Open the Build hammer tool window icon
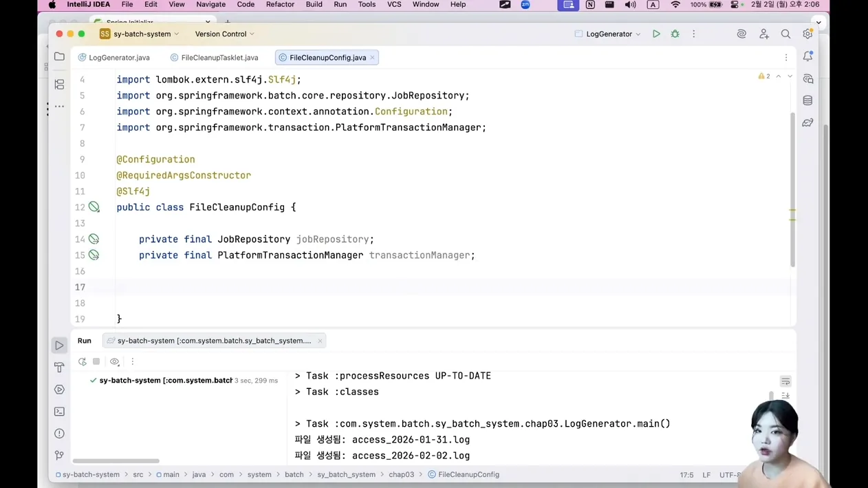 coord(59,368)
